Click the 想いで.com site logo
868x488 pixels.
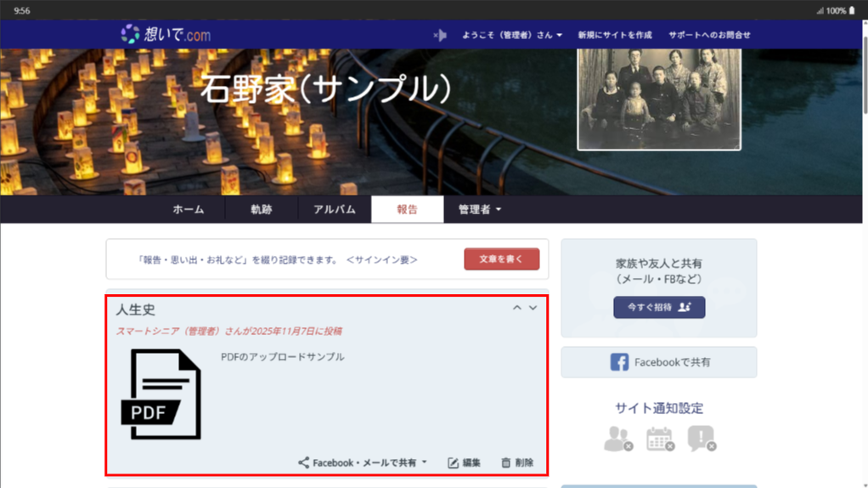(x=166, y=35)
